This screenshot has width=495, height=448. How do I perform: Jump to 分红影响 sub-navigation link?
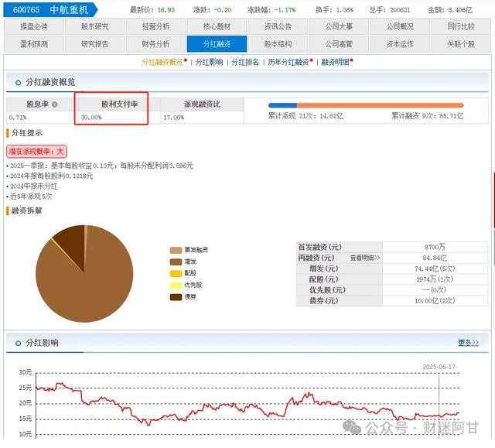209,62
